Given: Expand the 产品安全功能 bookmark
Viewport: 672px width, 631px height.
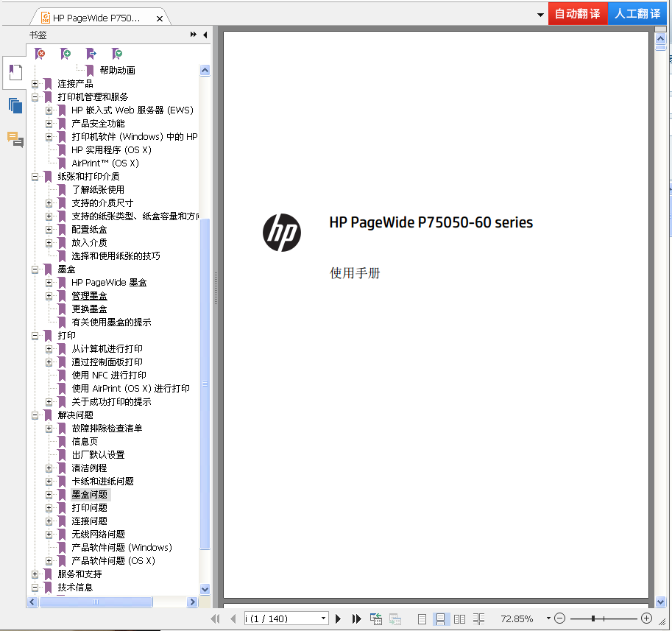Looking at the screenshot, I should pyautogui.click(x=49, y=124).
